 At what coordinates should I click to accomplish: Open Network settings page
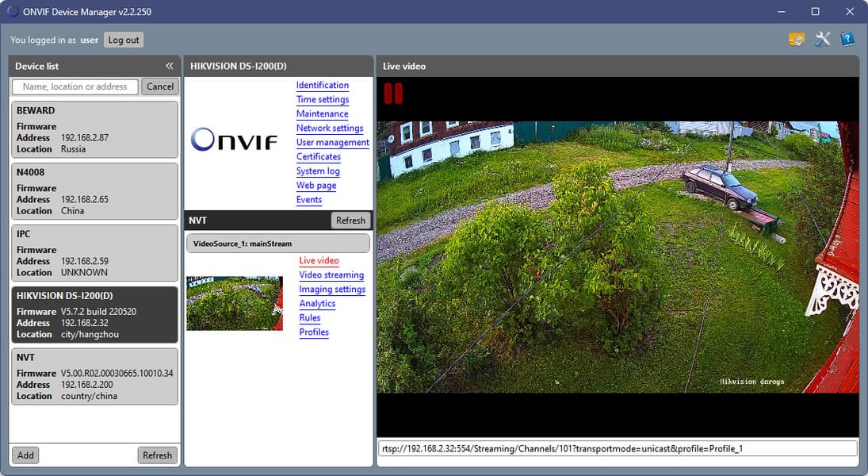[330, 128]
